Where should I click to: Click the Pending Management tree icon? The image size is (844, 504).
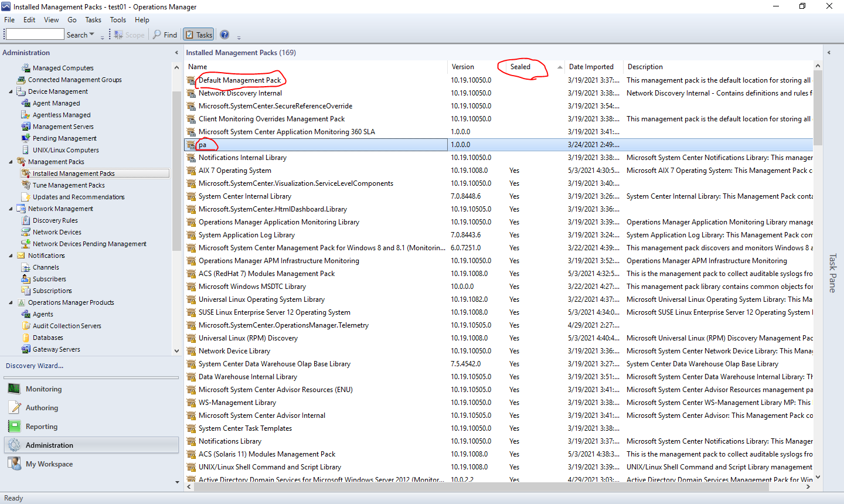click(26, 138)
